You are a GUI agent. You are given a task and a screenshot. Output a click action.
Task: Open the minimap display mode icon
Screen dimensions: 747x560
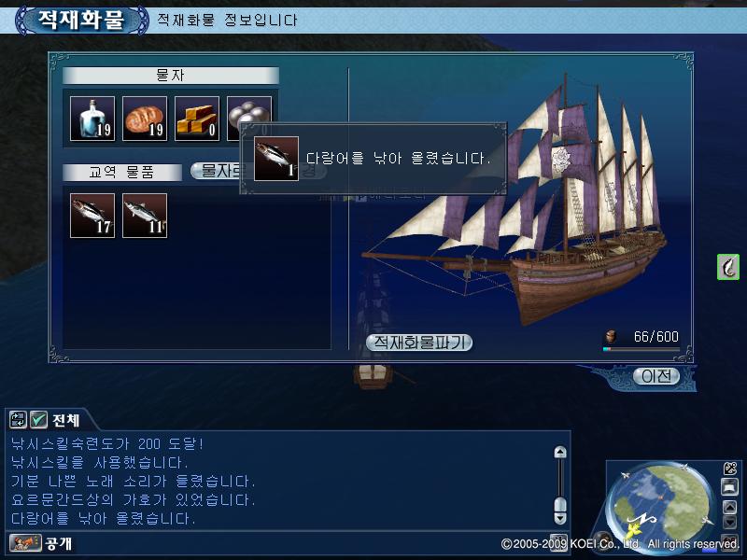click(730, 486)
